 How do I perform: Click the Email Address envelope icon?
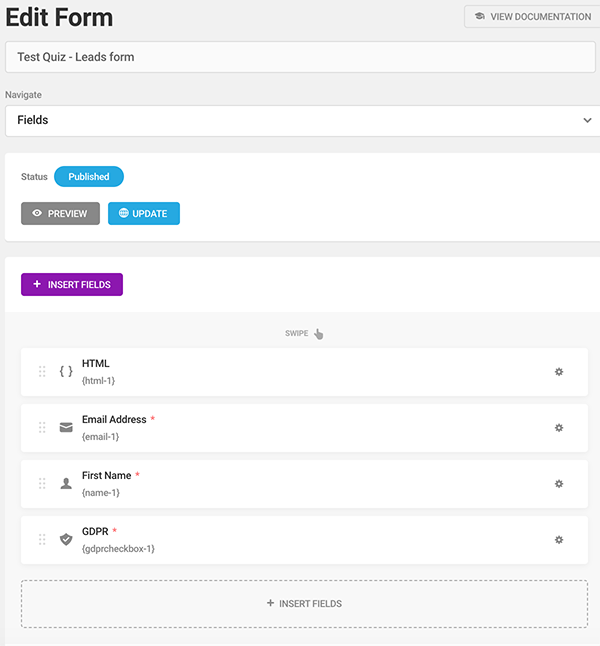pyautogui.click(x=66, y=428)
